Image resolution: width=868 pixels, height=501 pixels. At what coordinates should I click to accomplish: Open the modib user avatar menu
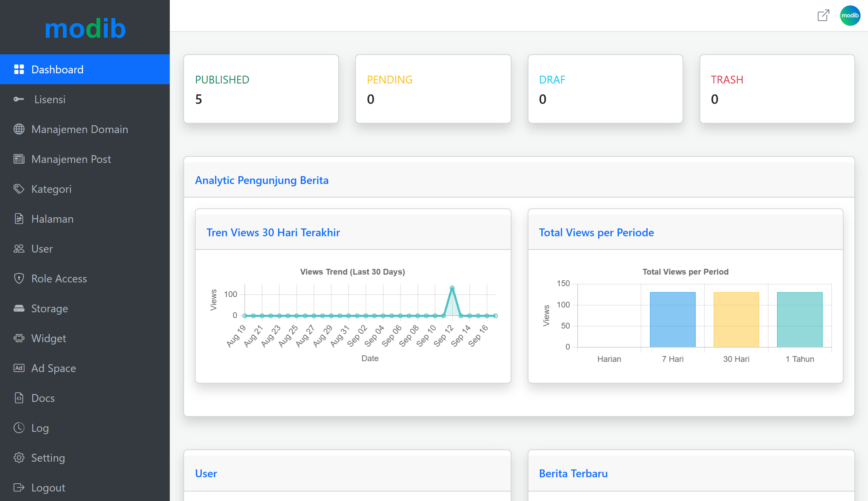click(850, 16)
